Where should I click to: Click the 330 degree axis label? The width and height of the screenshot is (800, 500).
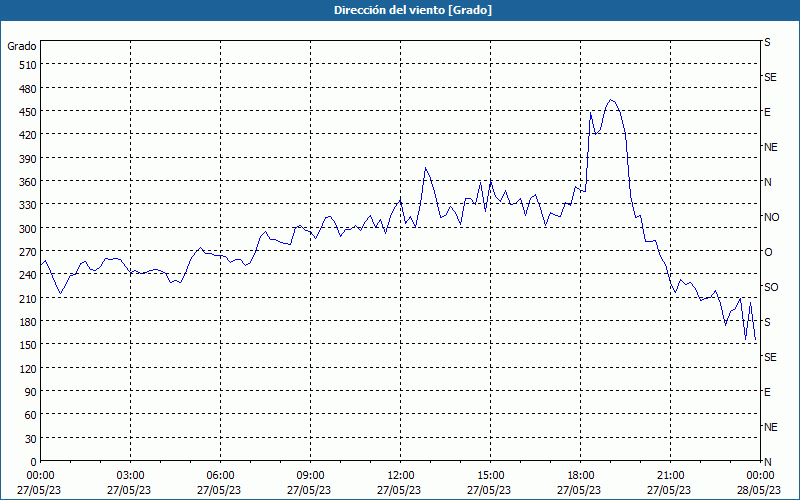point(28,205)
